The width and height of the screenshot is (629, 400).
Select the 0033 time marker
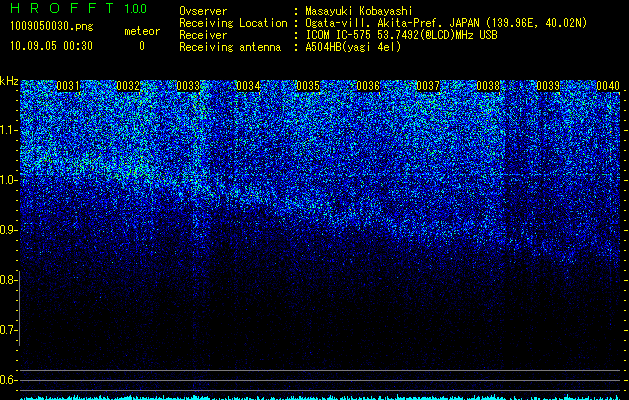pyautogui.click(x=188, y=86)
